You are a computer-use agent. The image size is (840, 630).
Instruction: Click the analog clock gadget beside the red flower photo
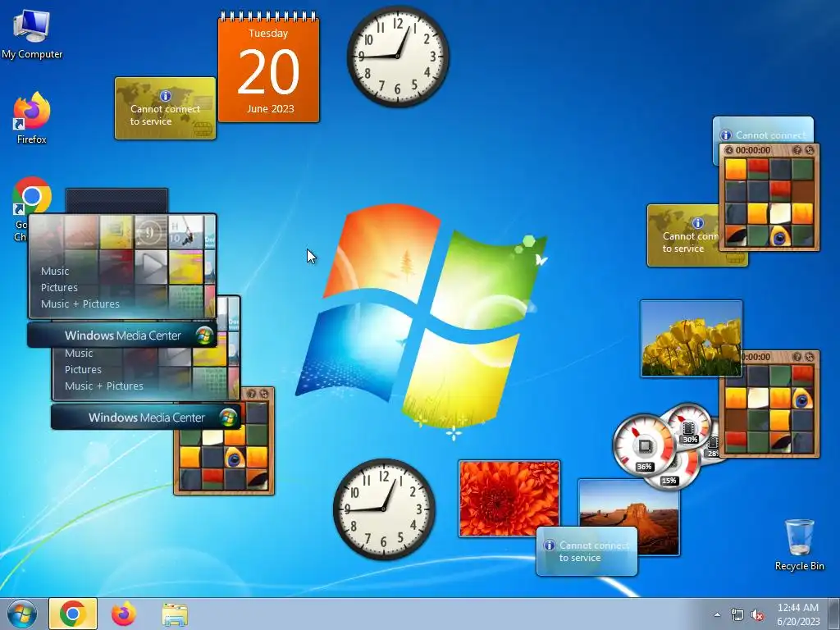coord(384,509)
